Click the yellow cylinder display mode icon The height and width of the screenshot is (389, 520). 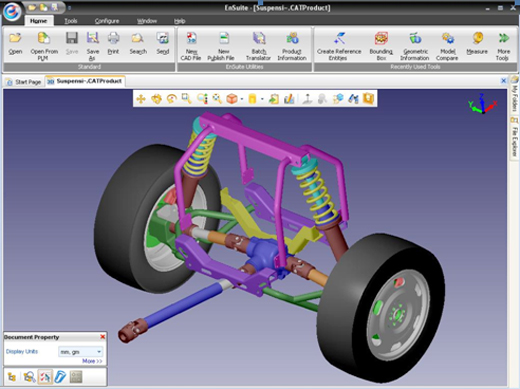pos(252,99)
